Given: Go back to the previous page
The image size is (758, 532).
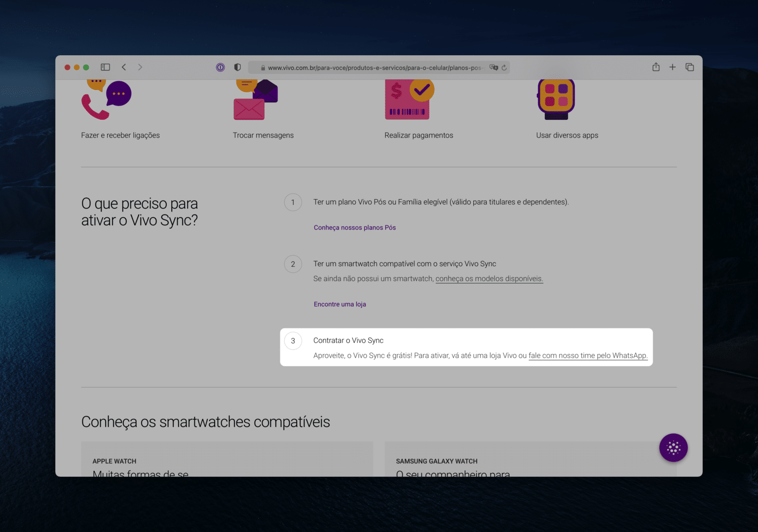Looking at the screenshot, I should [x=124, y=67].
